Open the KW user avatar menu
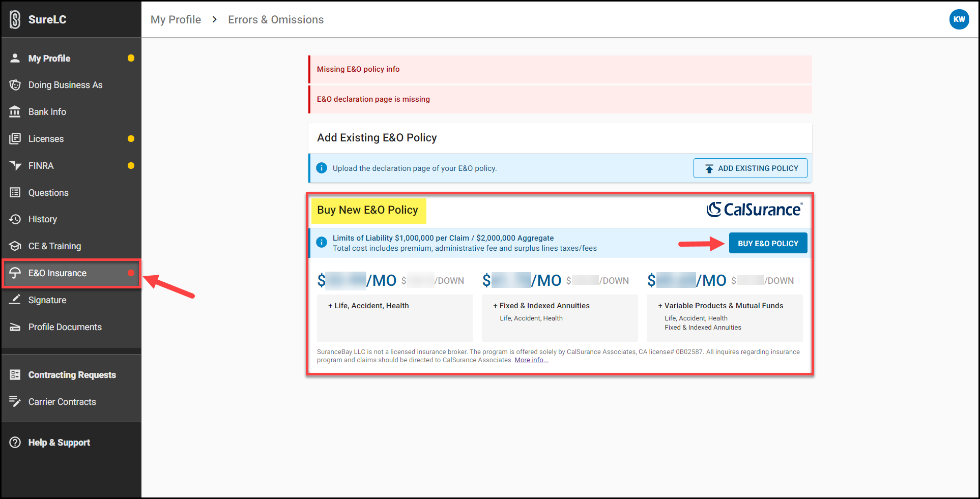Viewport: 980px width, 499px height. pos(959,19)
